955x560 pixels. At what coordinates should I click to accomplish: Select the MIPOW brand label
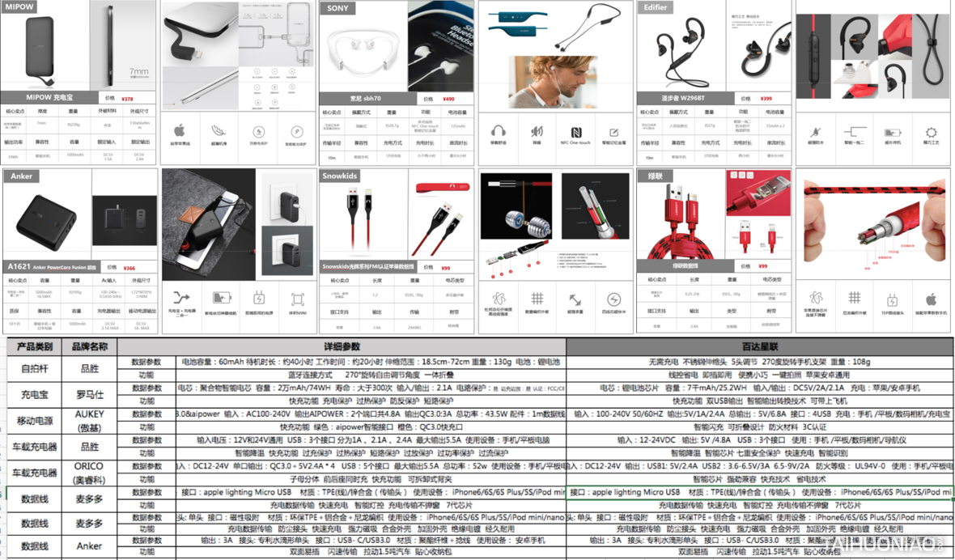pos(20,7)
